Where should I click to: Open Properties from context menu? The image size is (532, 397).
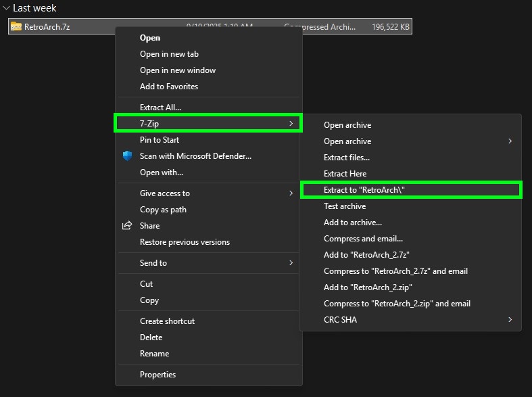pyautogui.click(x=158, y=375)
